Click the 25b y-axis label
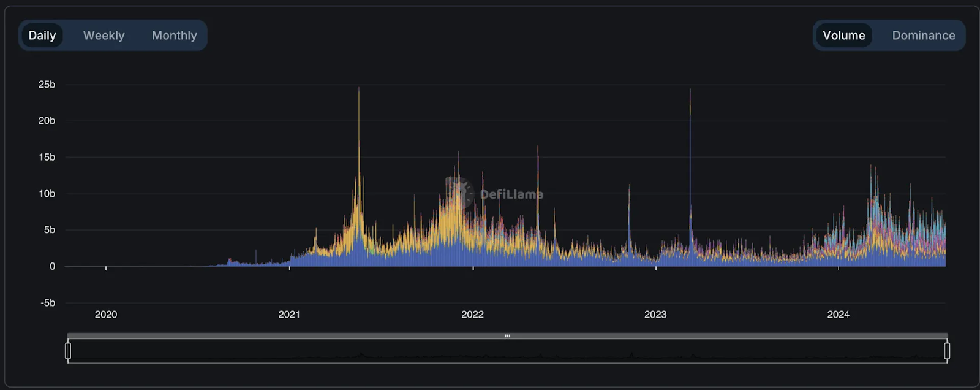 click(x=47, y=85)
